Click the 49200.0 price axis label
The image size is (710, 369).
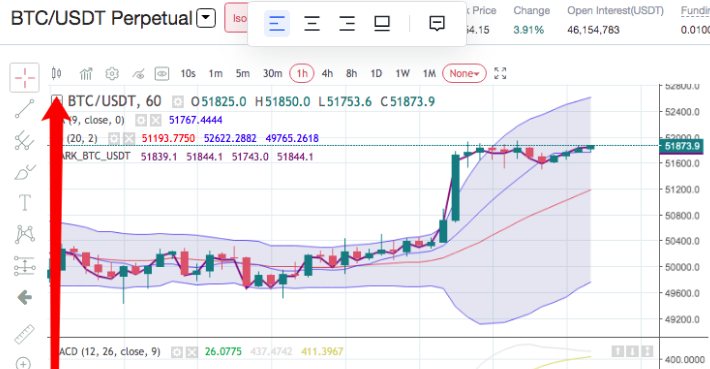point(682,320)
